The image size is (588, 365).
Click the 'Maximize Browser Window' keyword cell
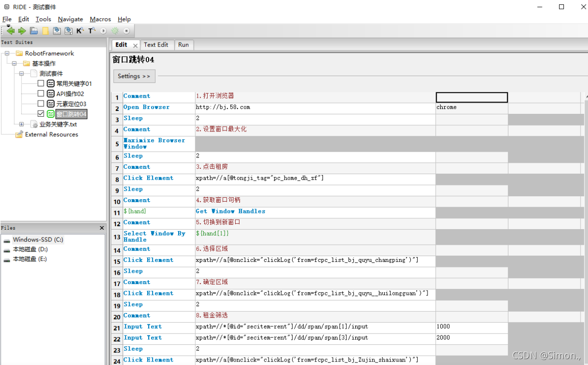tap(159, 144)
